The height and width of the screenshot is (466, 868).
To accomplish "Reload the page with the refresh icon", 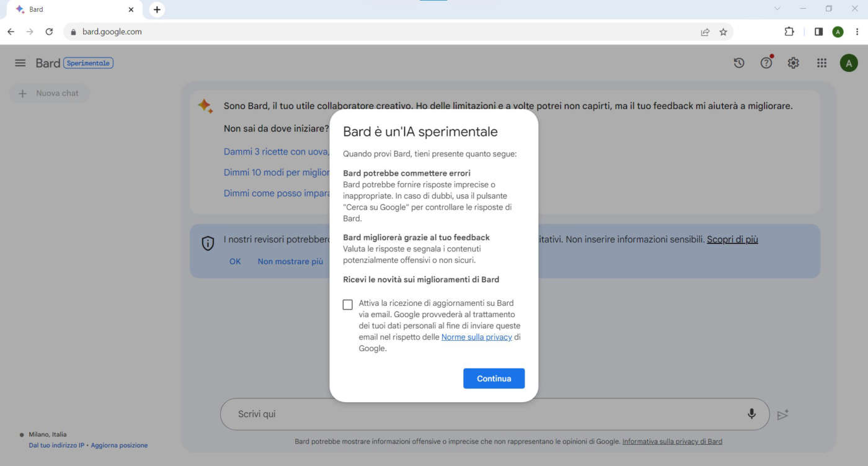I will coord(49,32).
